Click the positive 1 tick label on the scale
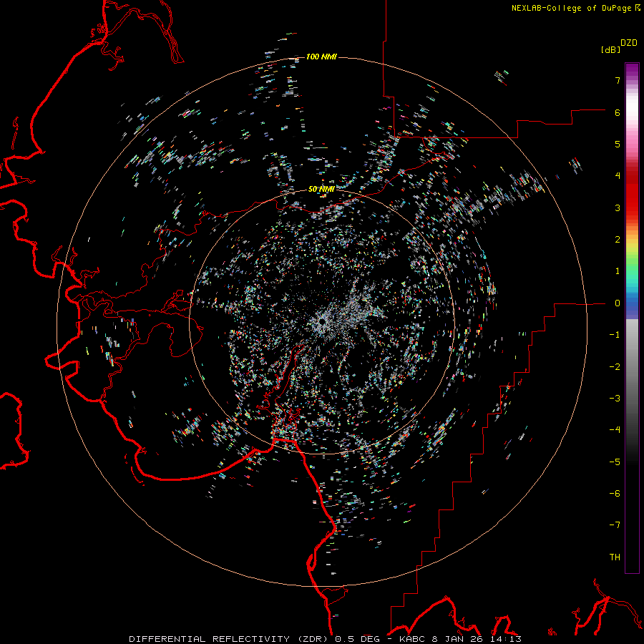The image size is (644, 644). coord(618,271)
